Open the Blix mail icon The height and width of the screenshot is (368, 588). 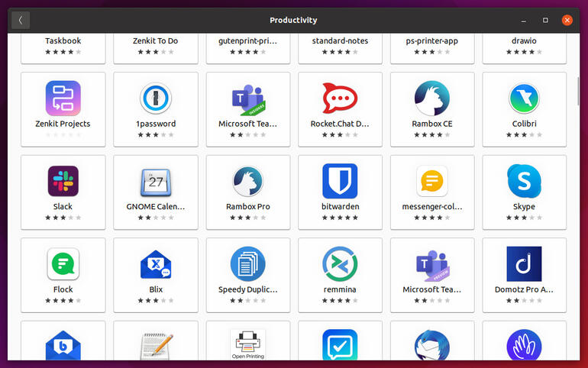coord(156,265)
